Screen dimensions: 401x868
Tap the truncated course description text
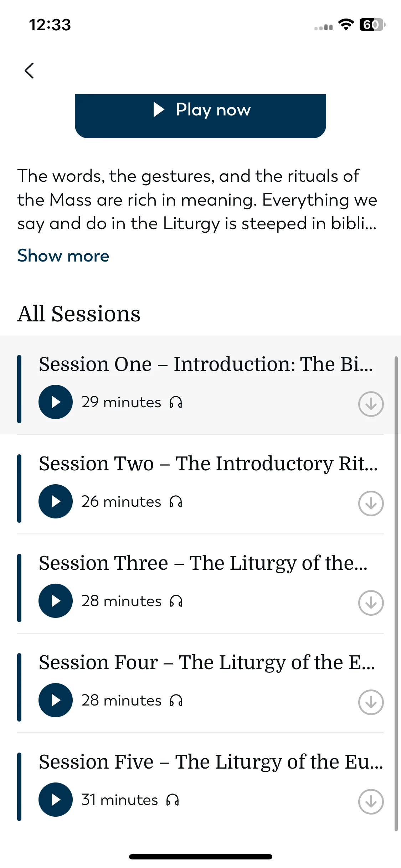coord(197,200)
